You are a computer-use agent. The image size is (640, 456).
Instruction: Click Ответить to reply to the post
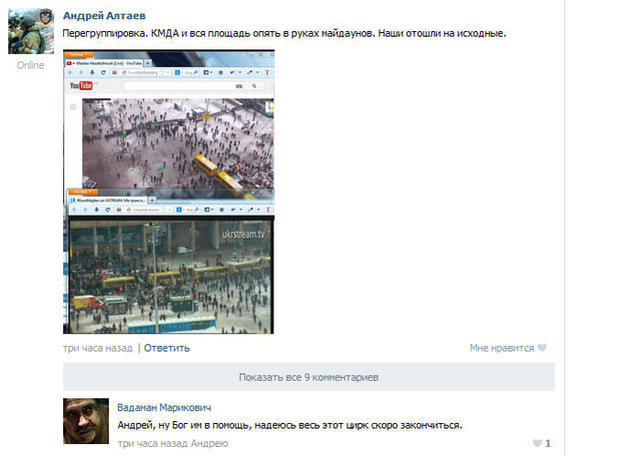167,348
